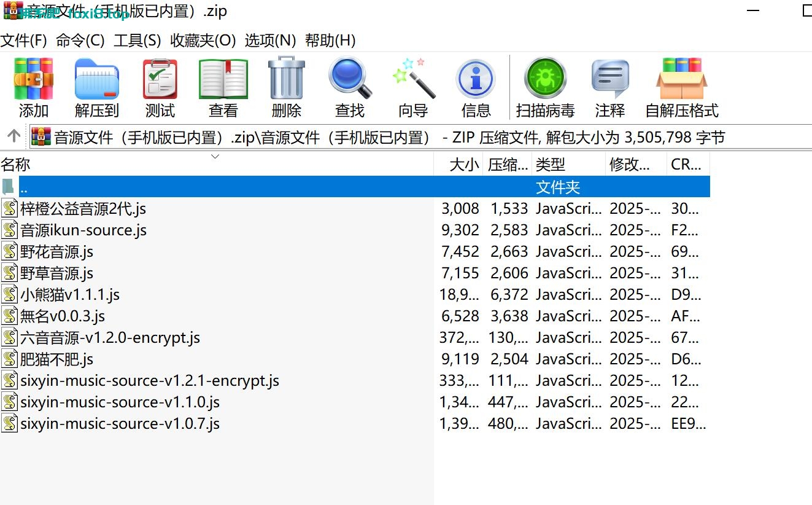Viewport: 812px width, 505px height.
Task: Show archive 信息 (Info) icon
Action: point(476,87)
